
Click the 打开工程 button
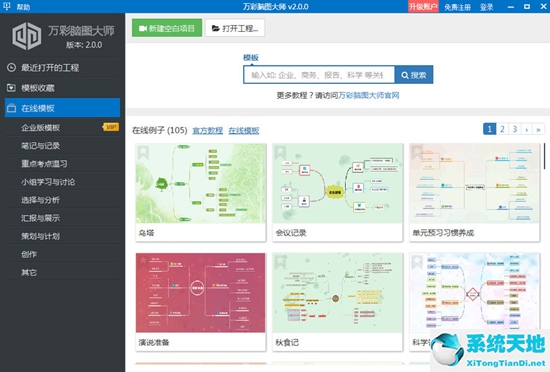[x=235, y=28]
